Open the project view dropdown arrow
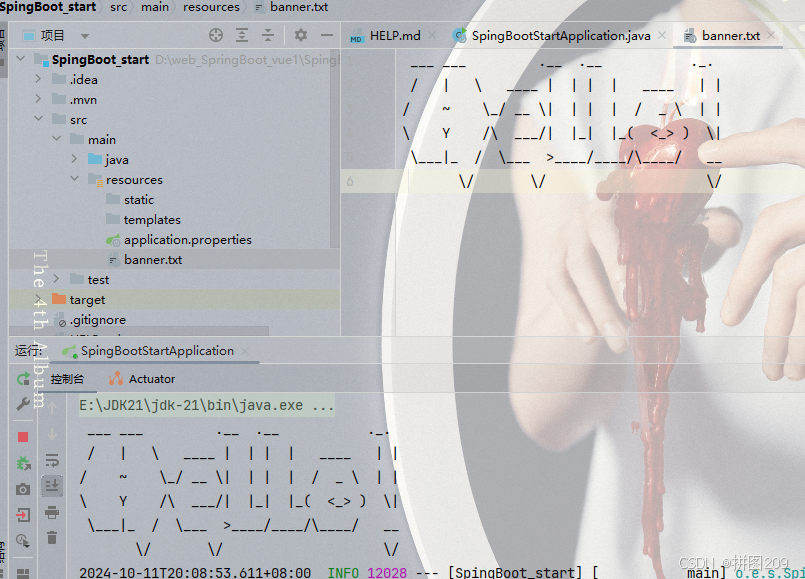 point(85,36)
